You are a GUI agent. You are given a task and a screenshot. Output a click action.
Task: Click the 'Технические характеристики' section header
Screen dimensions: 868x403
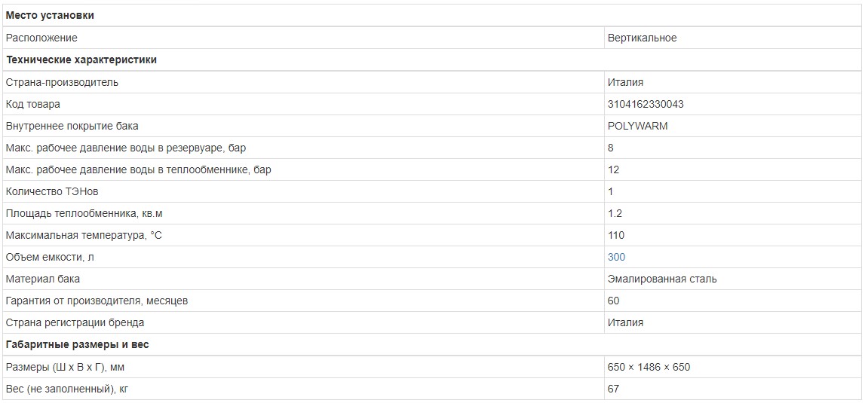click(x=81, y=60)
